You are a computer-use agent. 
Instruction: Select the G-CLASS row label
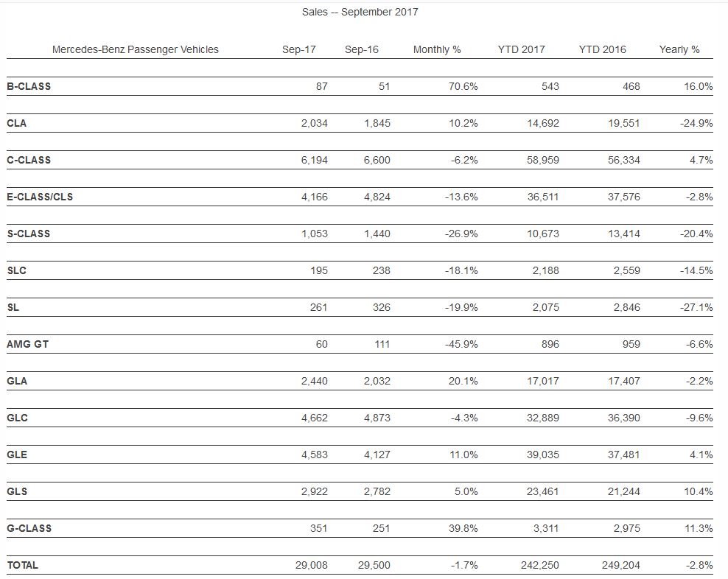pos(29,528)
